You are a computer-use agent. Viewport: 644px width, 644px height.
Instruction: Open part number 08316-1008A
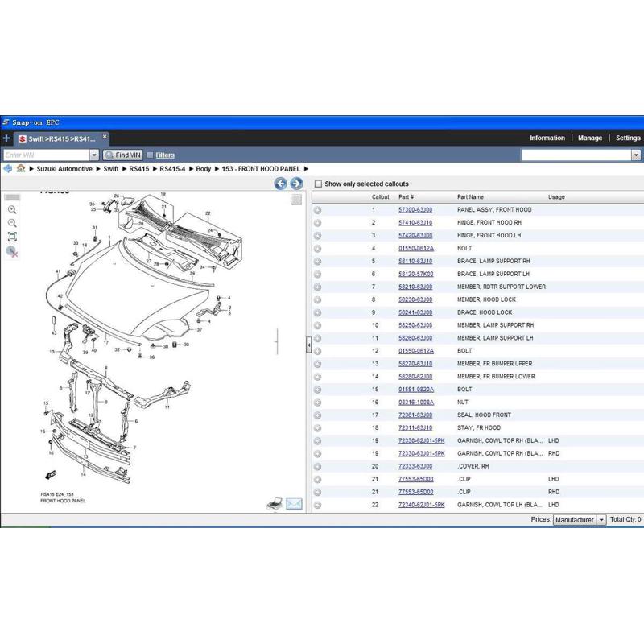[x=416, y=402]
